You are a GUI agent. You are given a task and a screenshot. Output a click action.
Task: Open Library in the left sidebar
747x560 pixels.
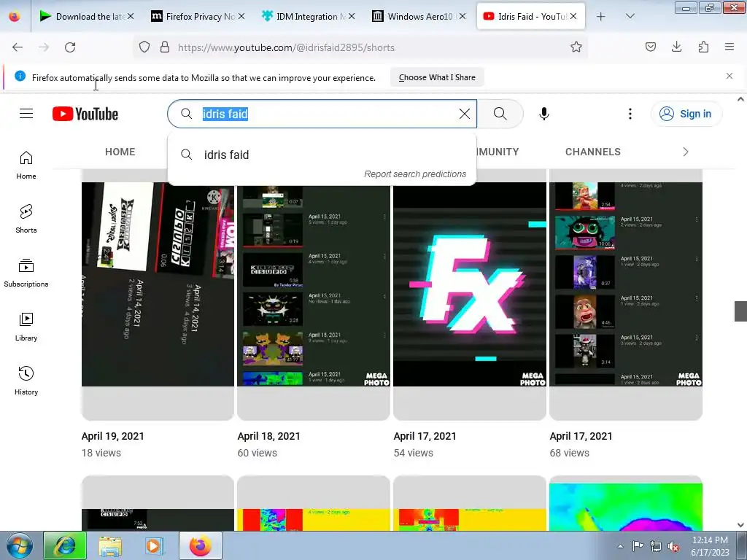coord(26,327)
